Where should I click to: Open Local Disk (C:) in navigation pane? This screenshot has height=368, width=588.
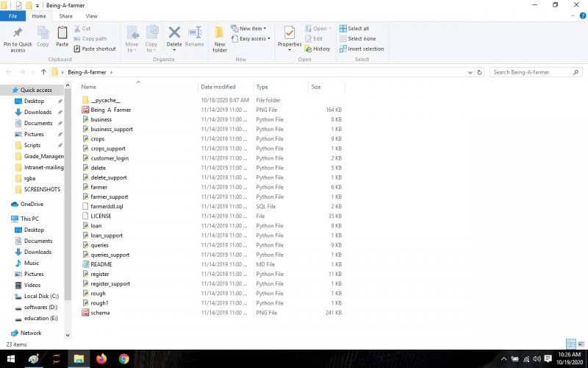(x=37, y=297)
